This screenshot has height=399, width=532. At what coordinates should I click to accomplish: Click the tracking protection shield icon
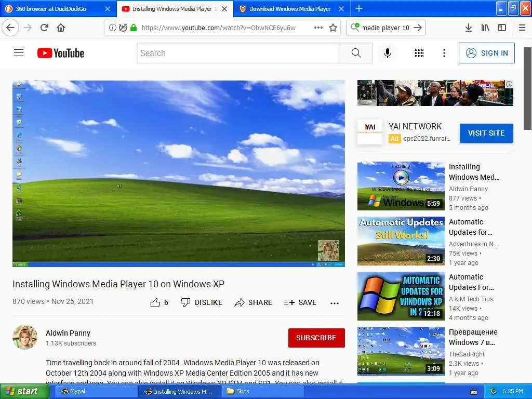click(123, 28)
